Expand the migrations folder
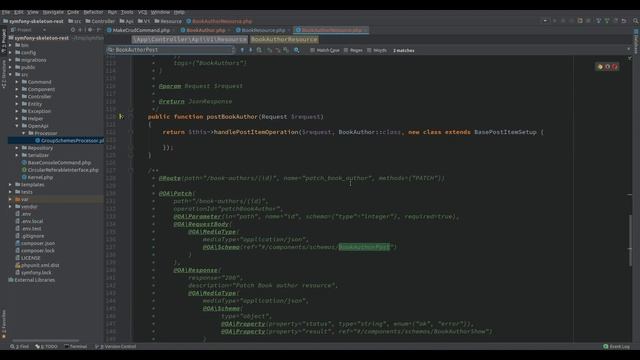The width and height of the screenshot is (640, 360). [10, 60]
